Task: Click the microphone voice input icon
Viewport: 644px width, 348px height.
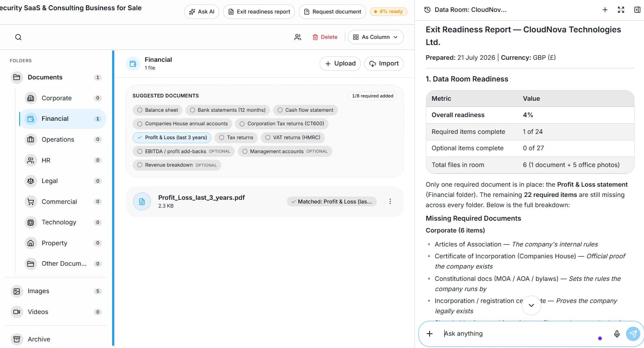Action: point(617,334)
